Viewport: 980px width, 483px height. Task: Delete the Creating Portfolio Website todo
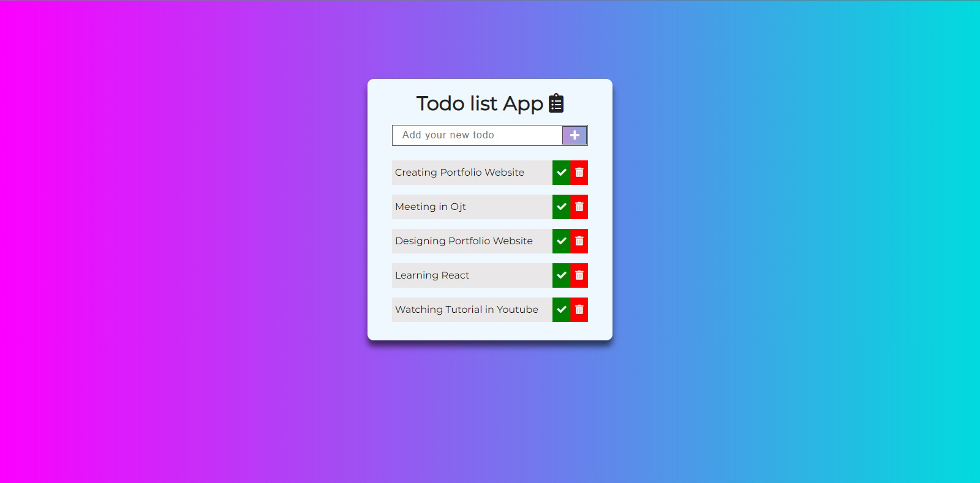(x=579, y=173)
